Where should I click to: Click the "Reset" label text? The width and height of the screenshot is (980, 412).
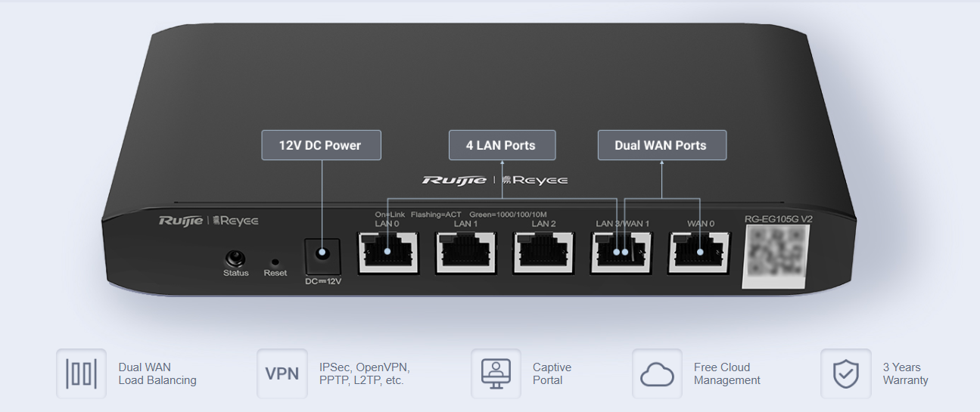coord(275,273)
